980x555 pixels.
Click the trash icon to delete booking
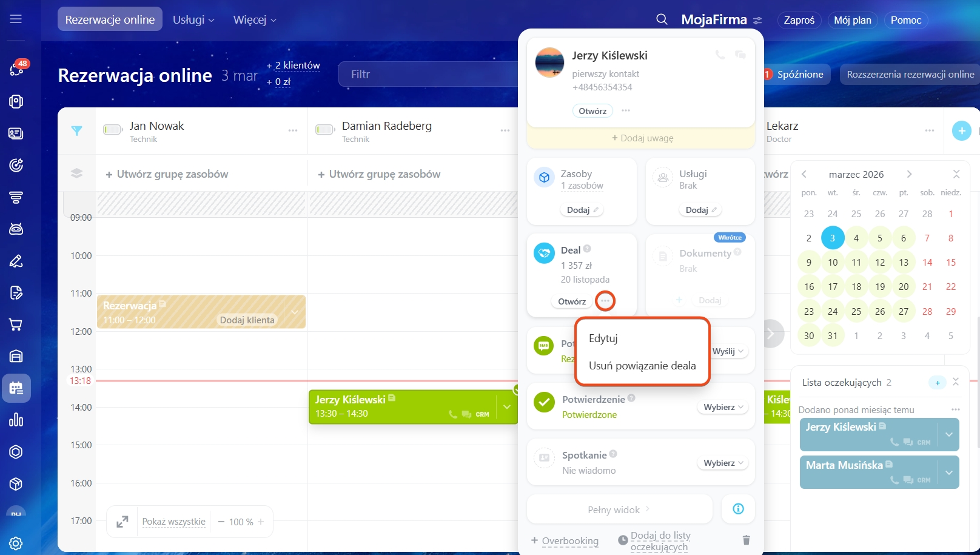tap(746, 540)
